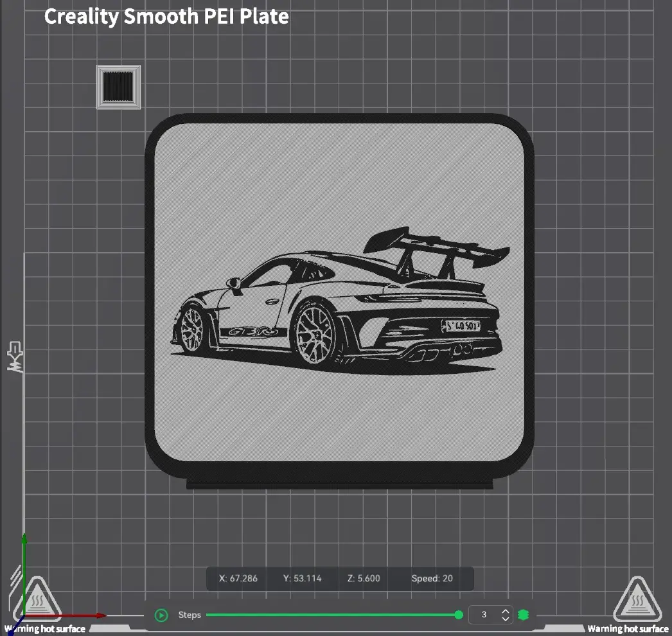Decrease the step count with down arrow
The image size is (672, 636).
point(506,619)
